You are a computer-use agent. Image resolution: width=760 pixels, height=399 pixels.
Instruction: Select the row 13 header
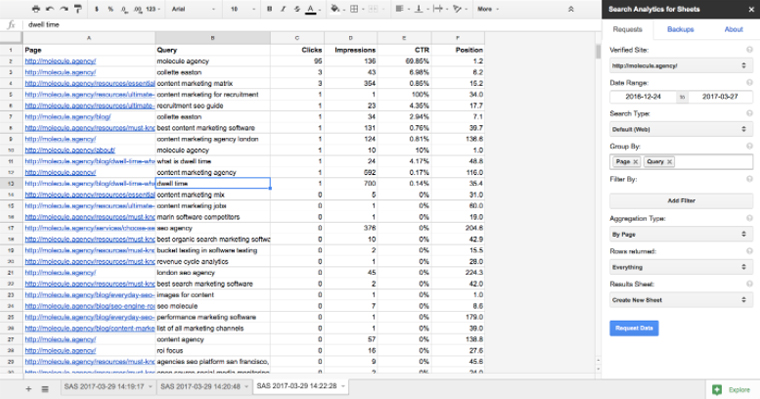tap(11, 184)
